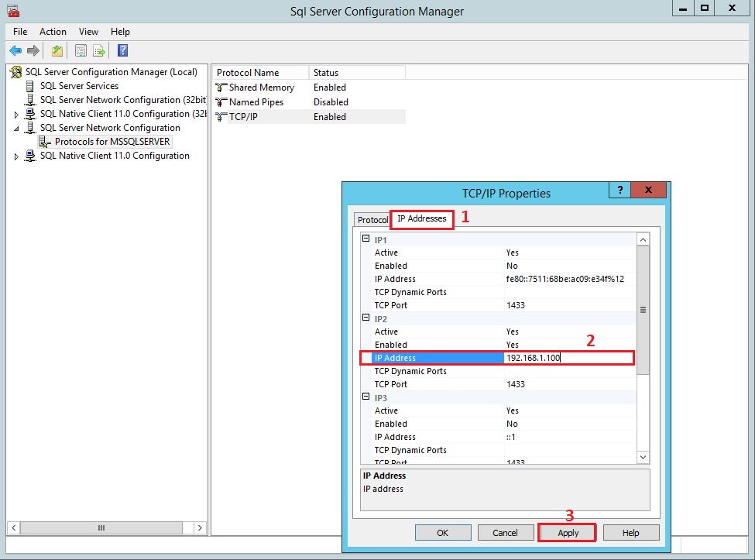Click the Apply button

pos(568,533)
